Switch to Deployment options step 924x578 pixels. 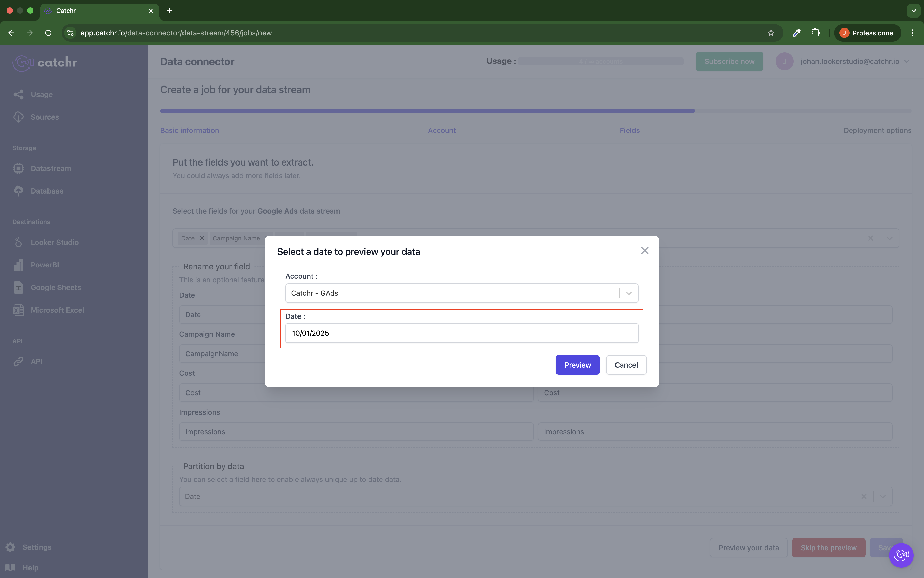877,130
